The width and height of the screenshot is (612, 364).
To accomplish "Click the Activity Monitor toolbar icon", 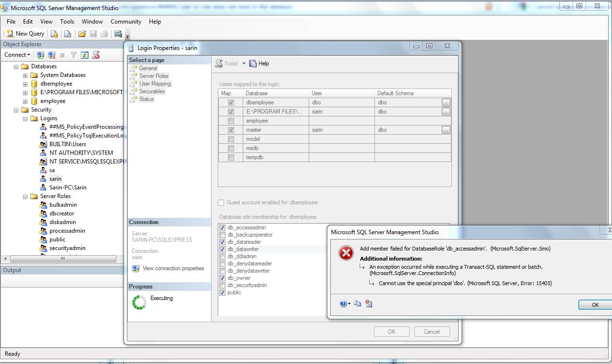I will (118, 34).
